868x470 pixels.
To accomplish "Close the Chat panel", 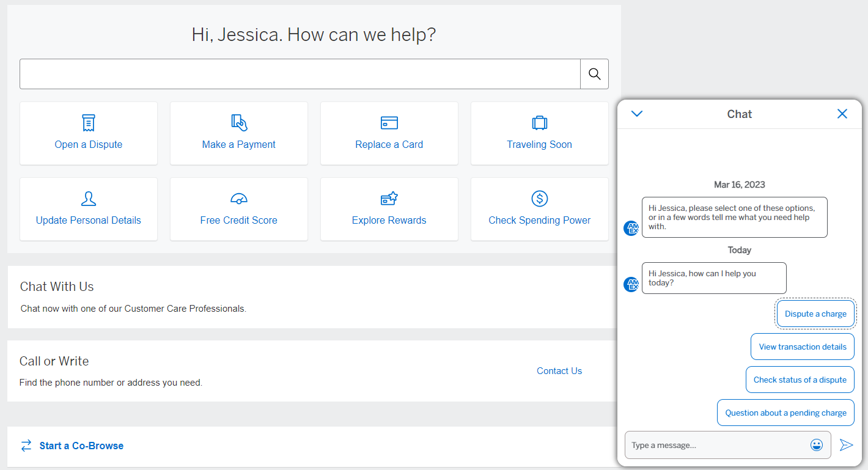I will point(842,114).
